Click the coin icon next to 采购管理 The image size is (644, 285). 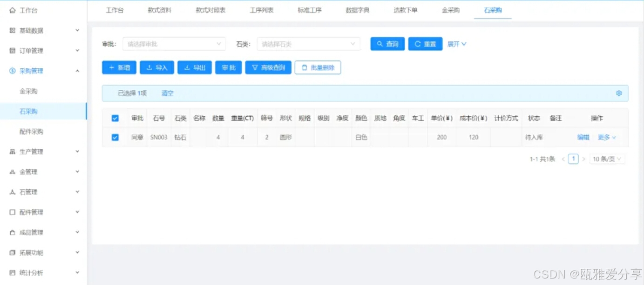(13, 71)
